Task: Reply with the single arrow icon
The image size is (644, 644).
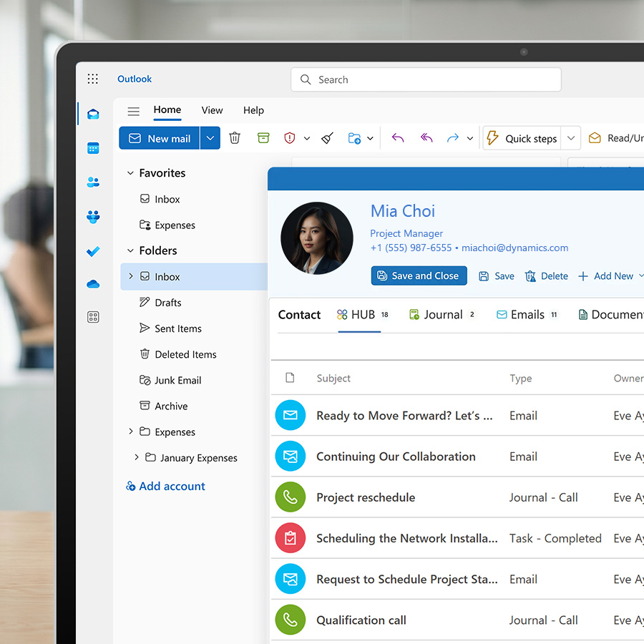Action: pos(398,138)
